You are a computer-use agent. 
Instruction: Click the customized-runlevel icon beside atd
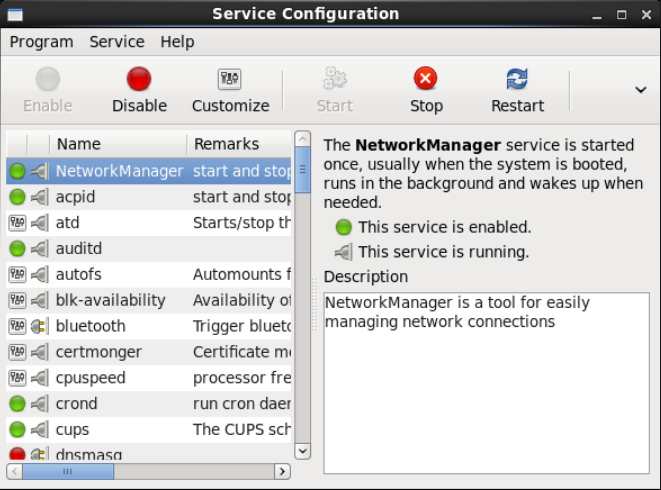pyautogui.click(x=17, y=222)
